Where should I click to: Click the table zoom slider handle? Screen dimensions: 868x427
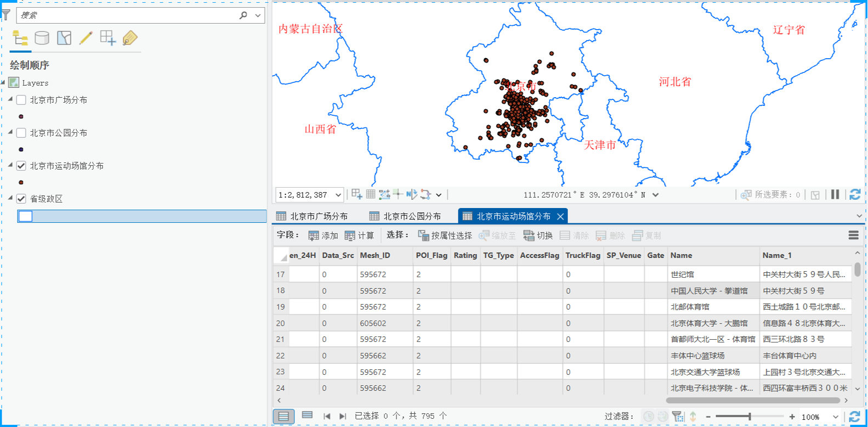tap(750, 417)
